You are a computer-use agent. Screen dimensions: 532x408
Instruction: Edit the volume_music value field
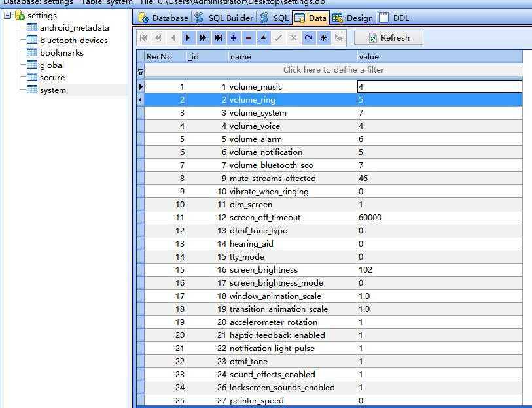[x=440, y=86]
